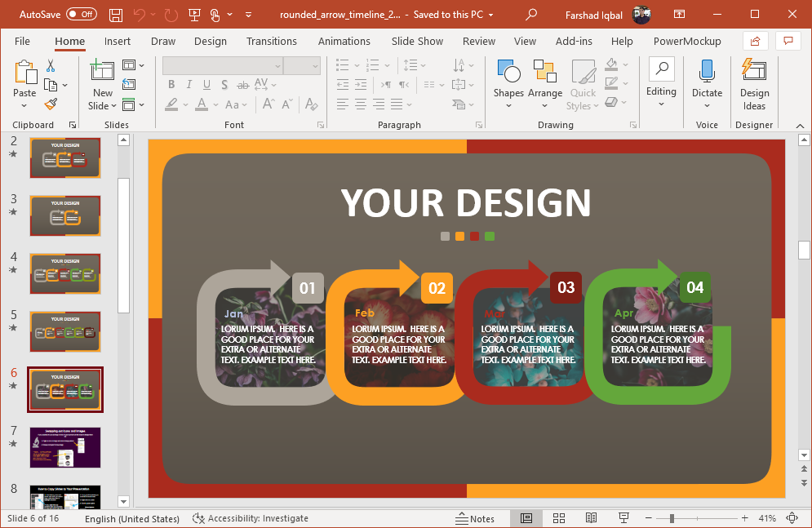Toggle Bold formatting
Screen dimensions: 812x528
click(171, 84)
